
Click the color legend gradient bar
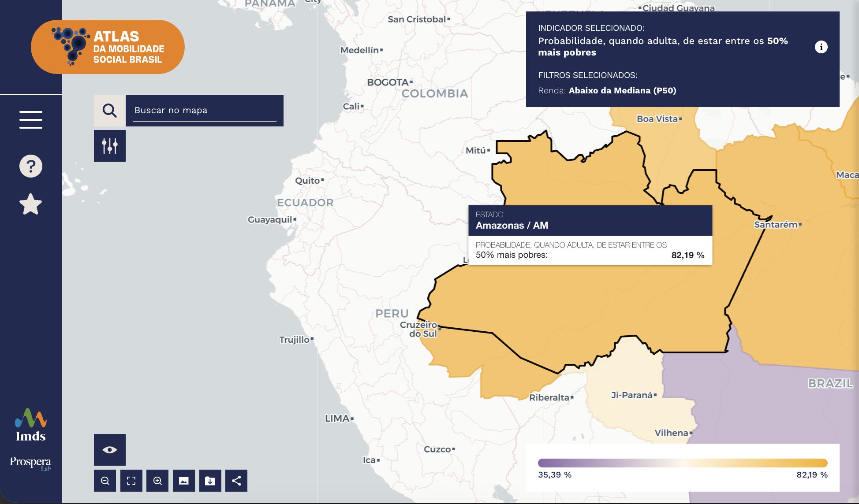[683, 463]
